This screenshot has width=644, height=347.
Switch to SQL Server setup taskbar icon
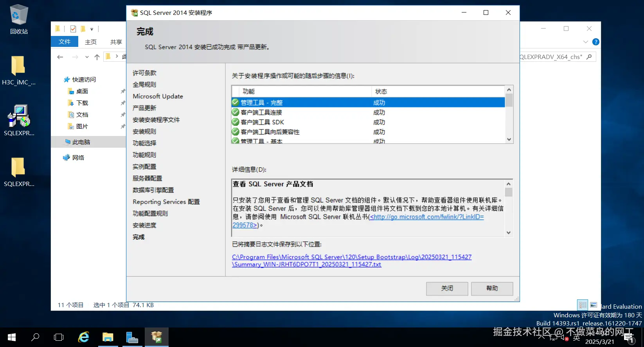coord(157,337)
